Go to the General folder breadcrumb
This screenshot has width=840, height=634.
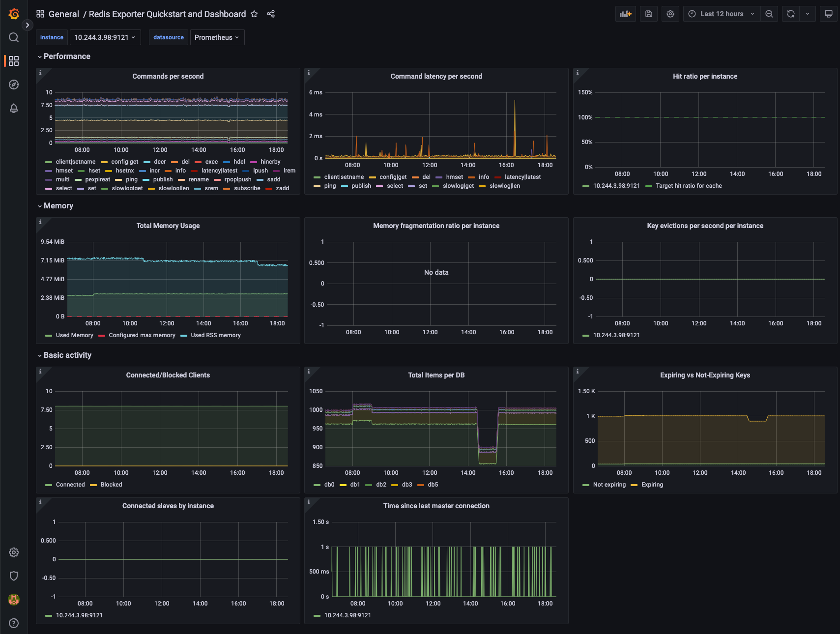click(64, 14)
